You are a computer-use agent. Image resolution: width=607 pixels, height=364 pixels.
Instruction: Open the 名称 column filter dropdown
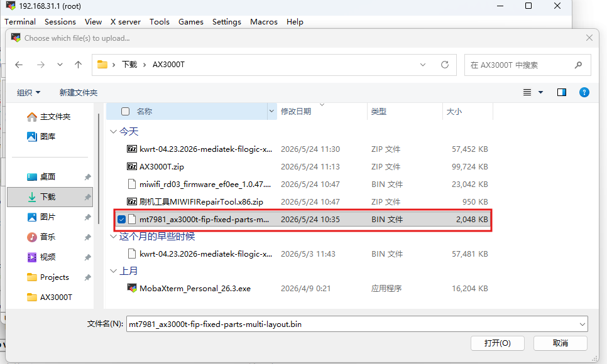[x=271, y=112]
